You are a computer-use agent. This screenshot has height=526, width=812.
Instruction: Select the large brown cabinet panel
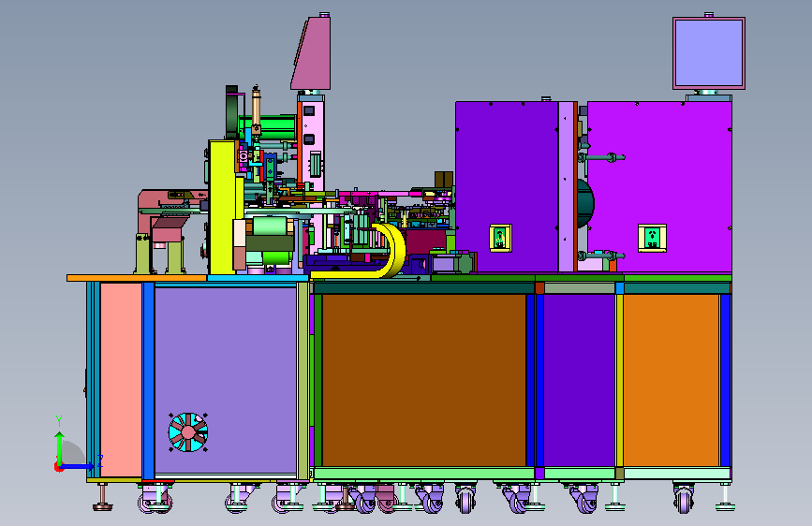pyautogui.click(x=423, y=380)
